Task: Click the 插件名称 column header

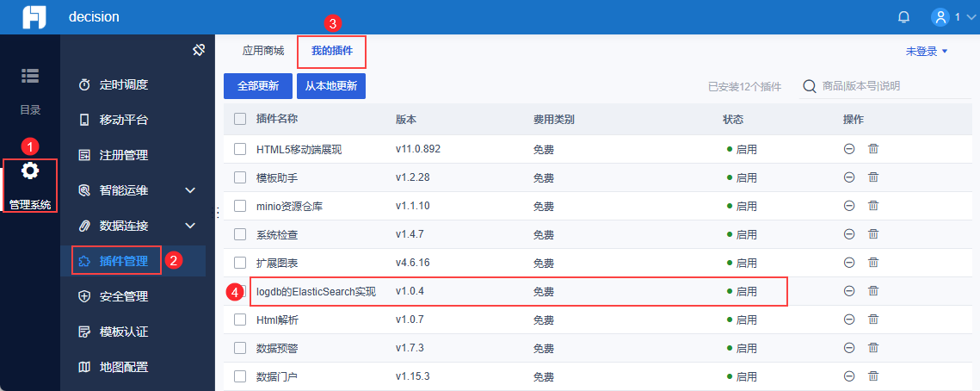Action: (277, 119)
